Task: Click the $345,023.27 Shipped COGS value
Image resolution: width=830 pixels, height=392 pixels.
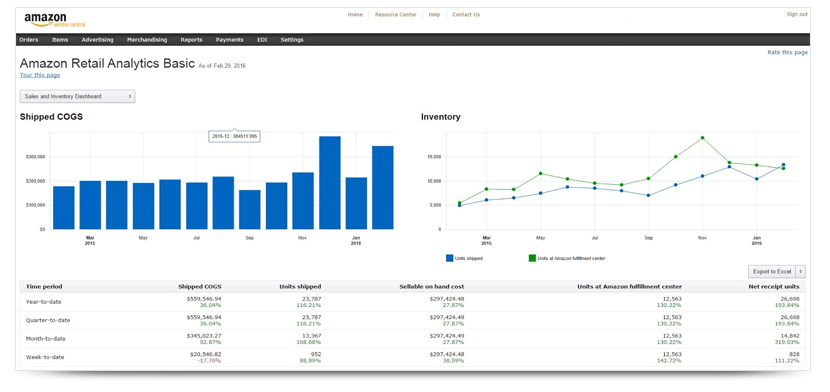Action: tap(204, 335)
